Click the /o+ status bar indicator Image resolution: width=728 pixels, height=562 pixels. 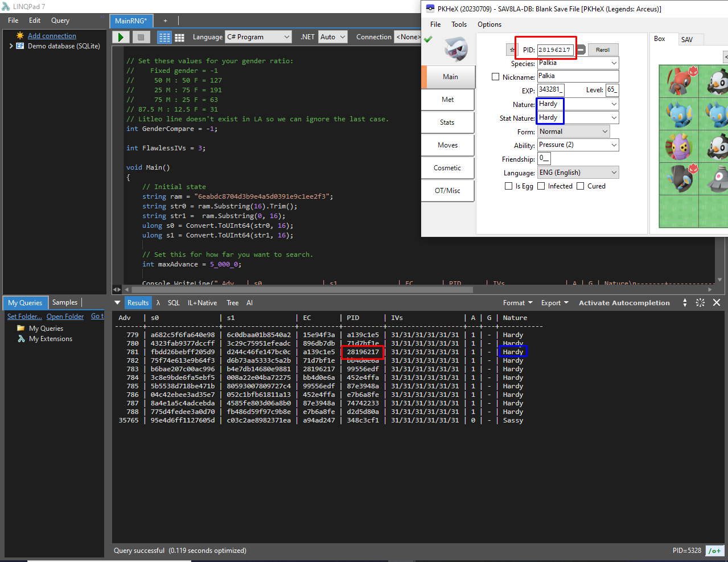(x=714, y=551)
